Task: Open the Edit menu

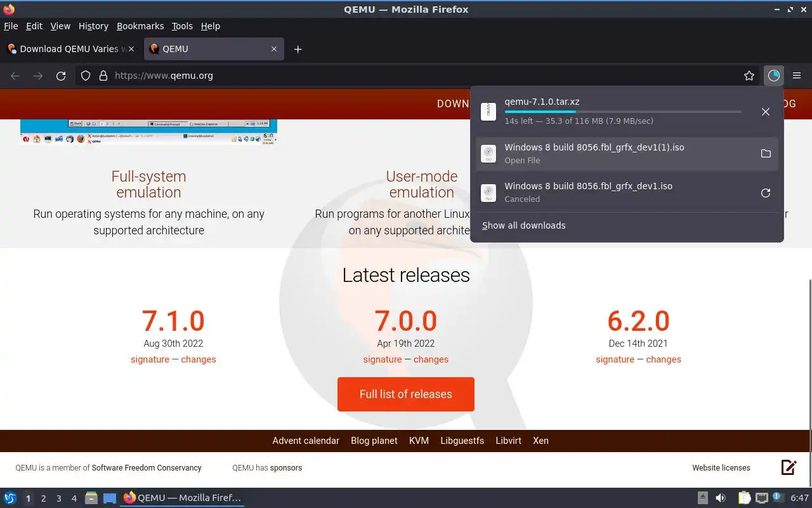Action: coord(34,26)
